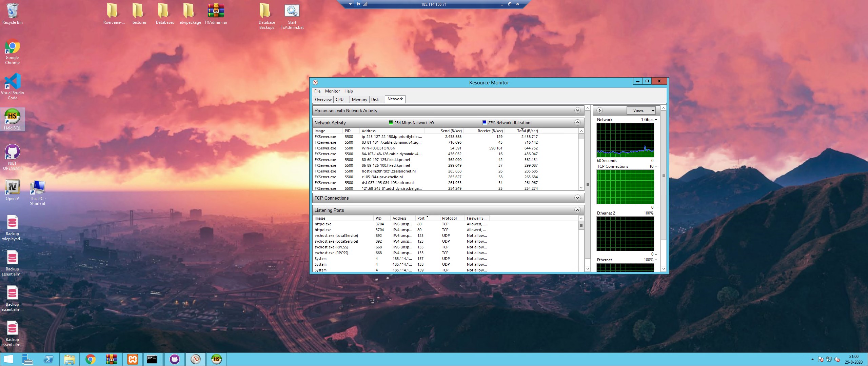Click XAMPP icon in taskbar
This screenshot has height=366, width=868.
[133, 359]
